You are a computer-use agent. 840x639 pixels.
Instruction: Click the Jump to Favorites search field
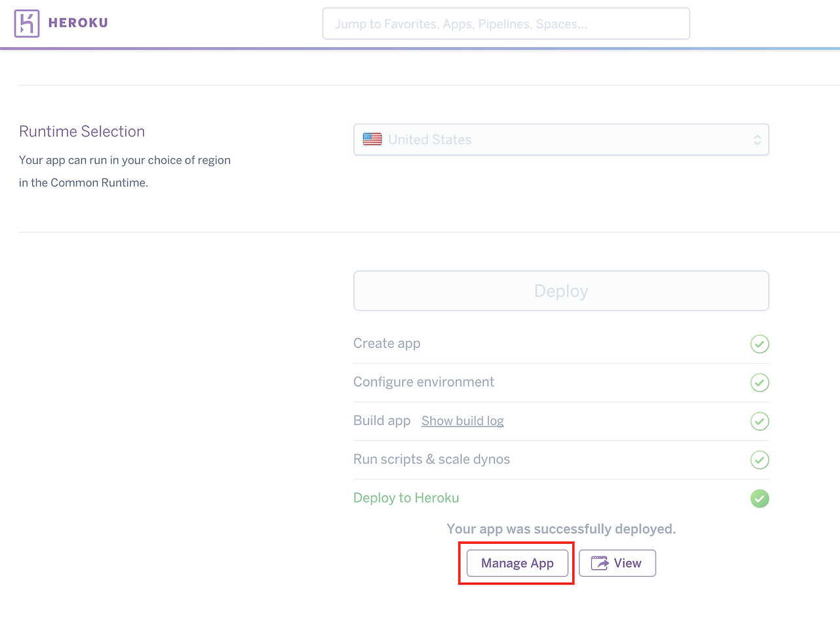[505, 23]
